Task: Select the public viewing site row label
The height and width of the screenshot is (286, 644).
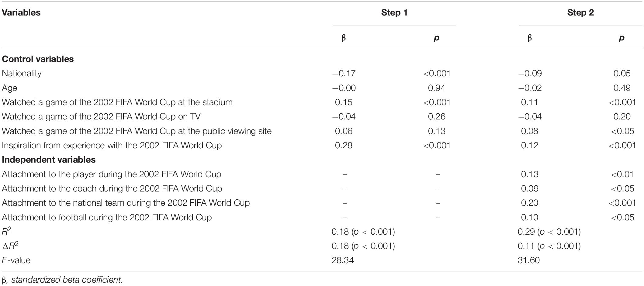Action: coord(137,131)
